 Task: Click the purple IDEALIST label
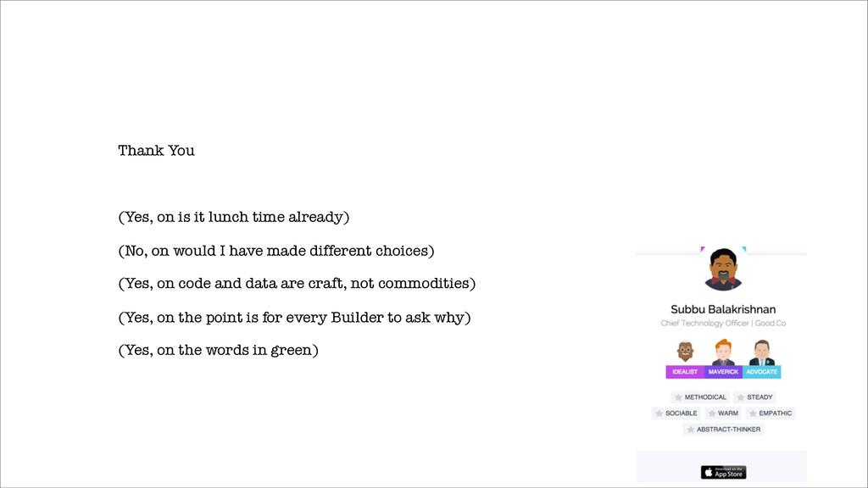pos(685,372)
